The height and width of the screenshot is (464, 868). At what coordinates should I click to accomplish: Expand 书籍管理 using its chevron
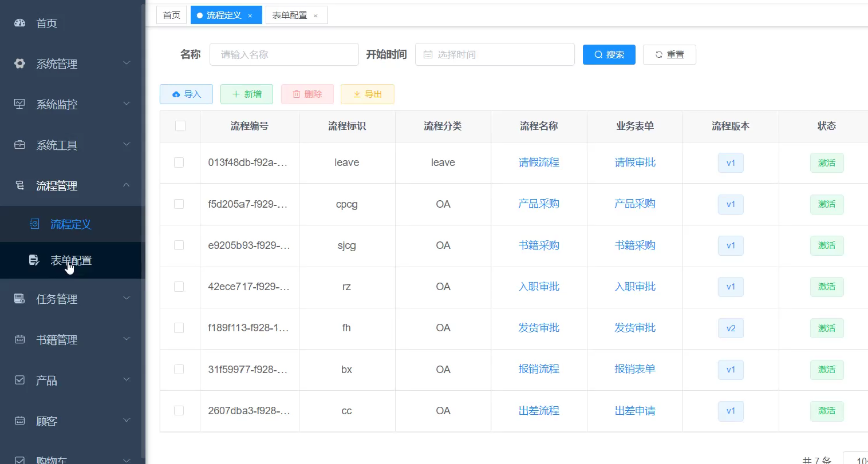(x=127, y=339)
